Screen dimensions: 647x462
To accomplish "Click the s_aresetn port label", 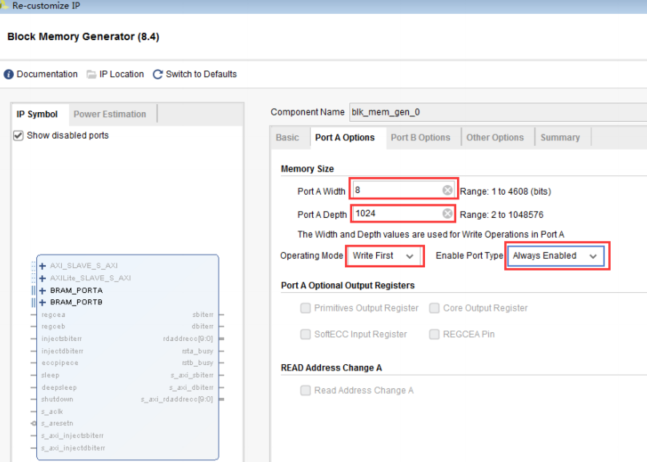I will pos(57,424).
